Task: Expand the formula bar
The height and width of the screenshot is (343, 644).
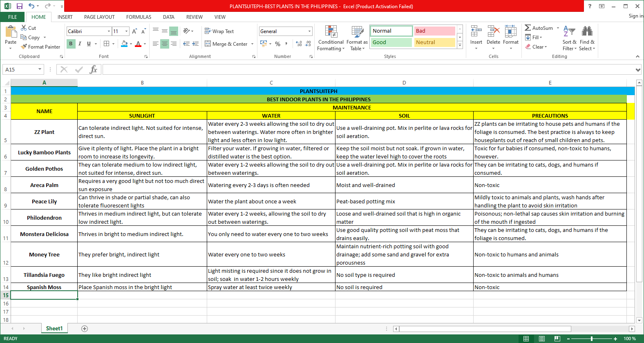Action: [x=638, y=70]
